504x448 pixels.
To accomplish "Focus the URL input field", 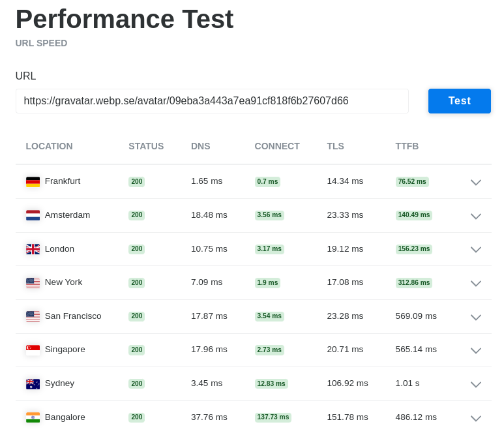I will 212,101.
